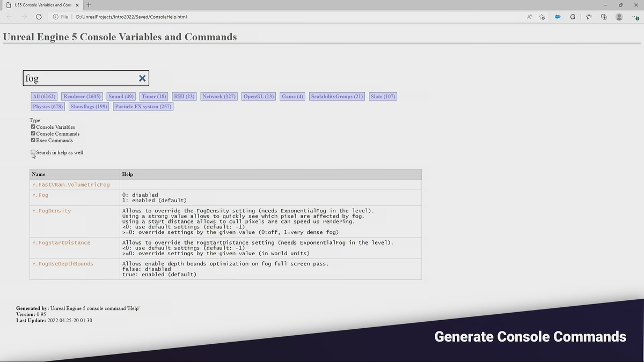Click the browser profile avatar
The height and width of the screenshot is (362, 644).
coord(619,17)
